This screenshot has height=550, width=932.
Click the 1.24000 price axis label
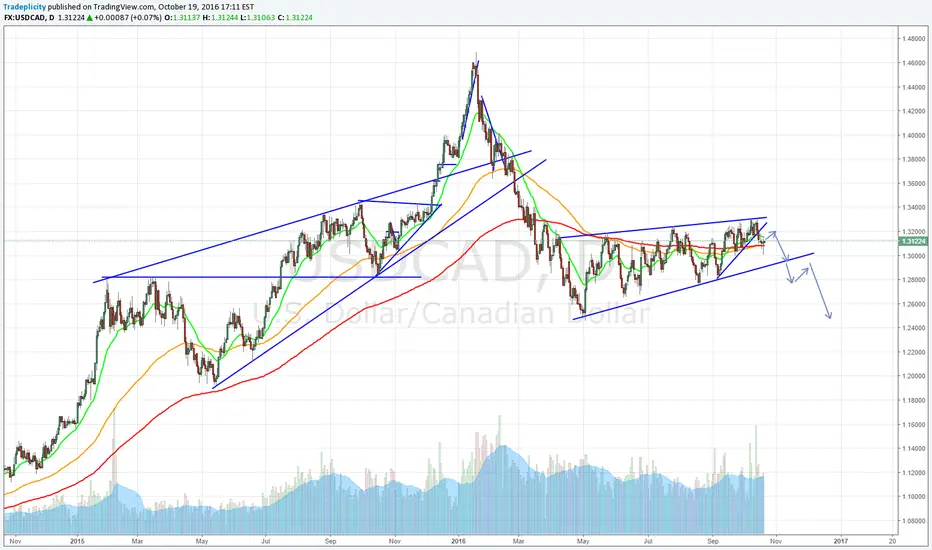pos(914,328)
